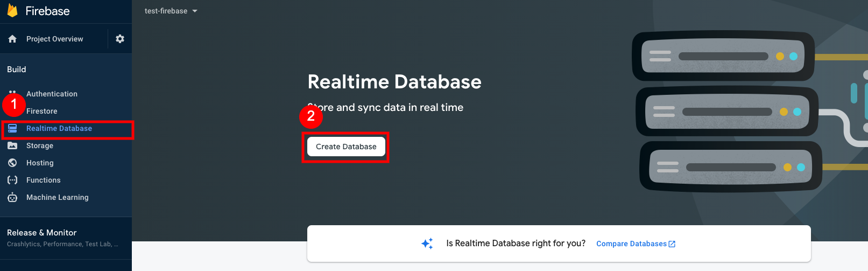Open Authentication in the Build menu
This screenshot has height=271, width=868.
tap(52, 94)
